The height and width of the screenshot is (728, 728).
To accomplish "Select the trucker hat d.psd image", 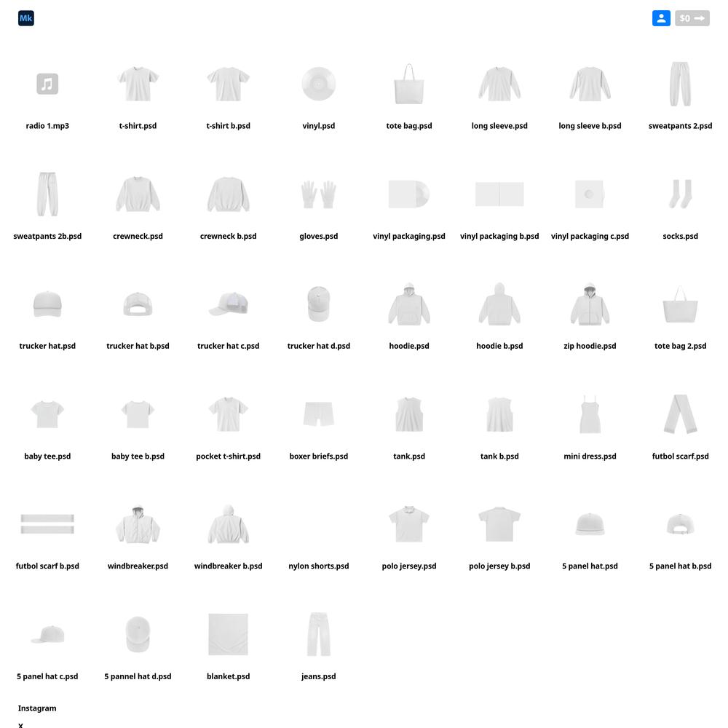I will click(x=319, y=304).
